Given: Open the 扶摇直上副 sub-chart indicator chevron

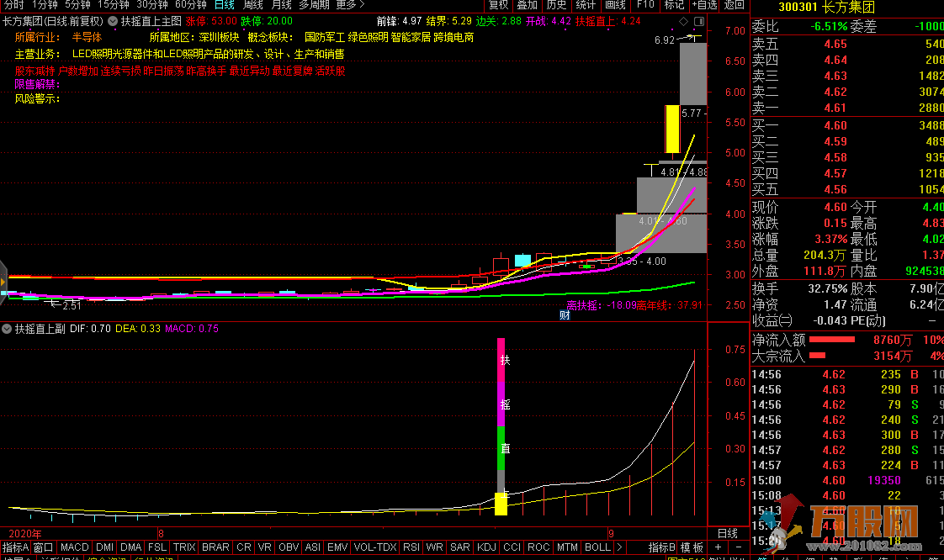Looking at the screenshot, I should tap(7, 329).
